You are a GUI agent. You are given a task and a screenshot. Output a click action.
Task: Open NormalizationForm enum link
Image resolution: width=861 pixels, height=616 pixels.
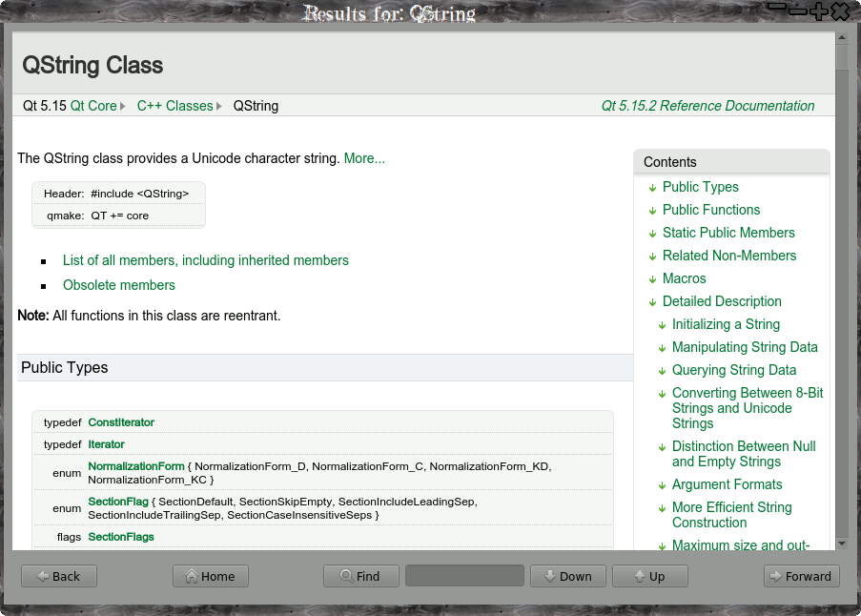[136, 466]
